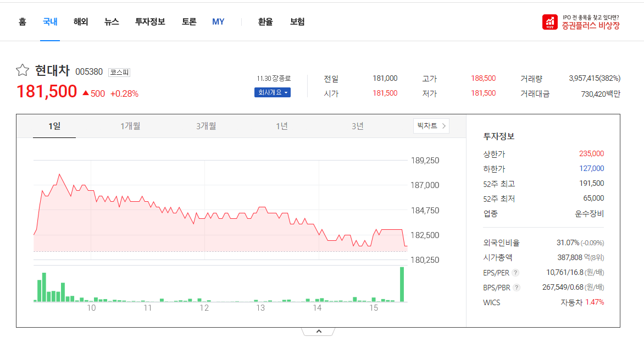Open the 회사개요 dropdown
The height and width of the screenshot is (342, 644).
pos(273,92)
